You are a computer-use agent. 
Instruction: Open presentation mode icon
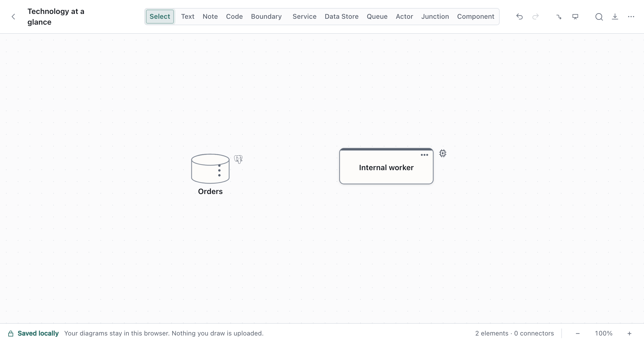pyautogui.click(x=575, y=17)
